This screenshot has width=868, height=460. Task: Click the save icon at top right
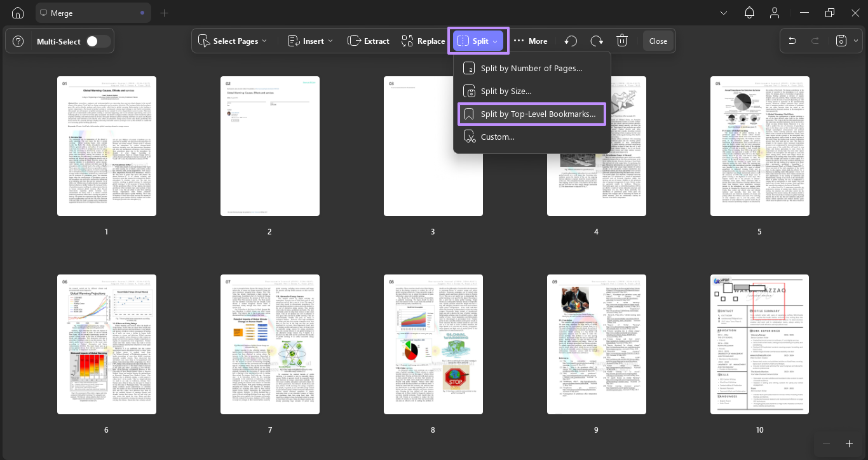[x=840, y=40]
